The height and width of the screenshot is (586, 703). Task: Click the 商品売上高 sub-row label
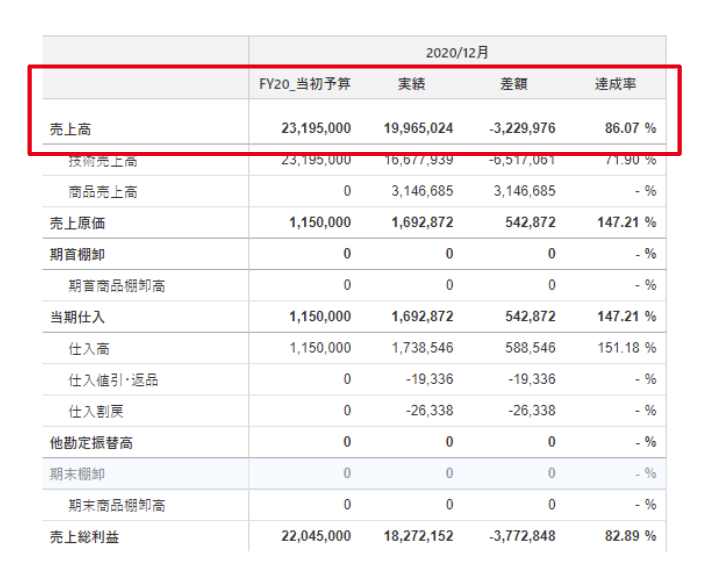(102, 192)
